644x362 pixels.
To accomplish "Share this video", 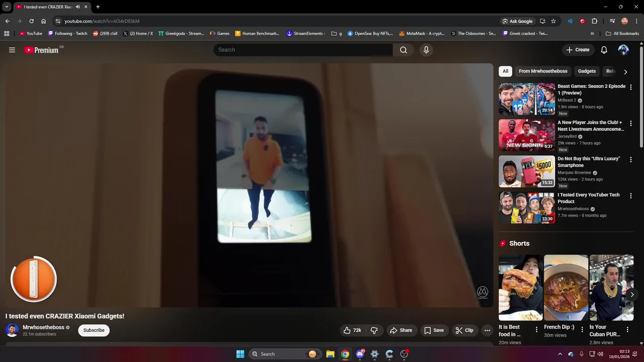I will (401, 330).
